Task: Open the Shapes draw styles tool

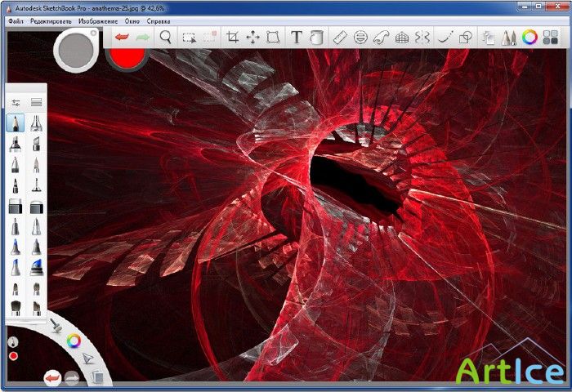Action: coord(466,38)
